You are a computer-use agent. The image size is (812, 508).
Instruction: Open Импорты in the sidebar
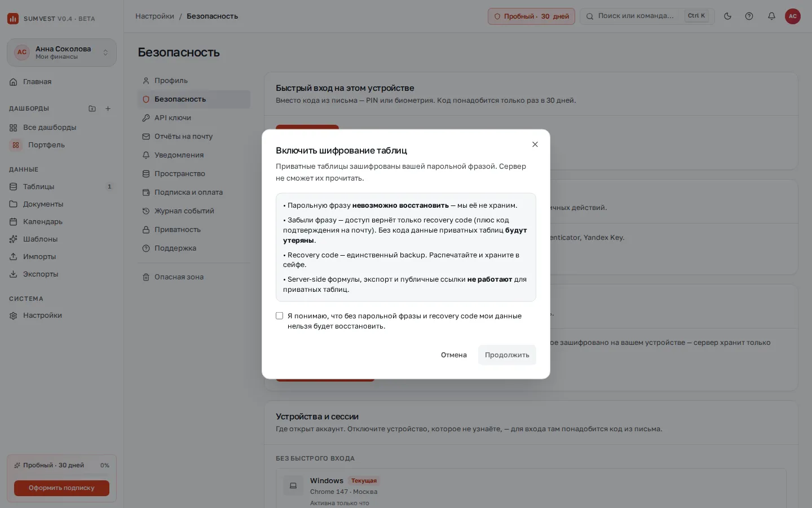(x=61, y=257)
